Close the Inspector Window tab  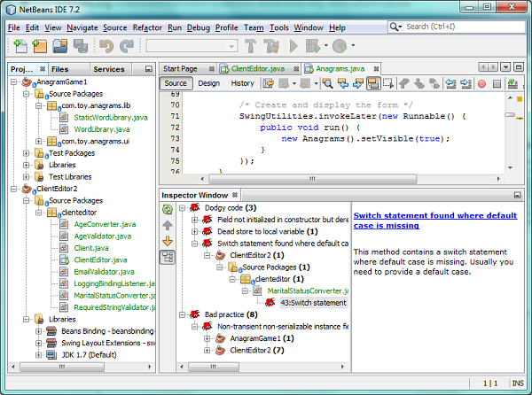coord(235,195)
